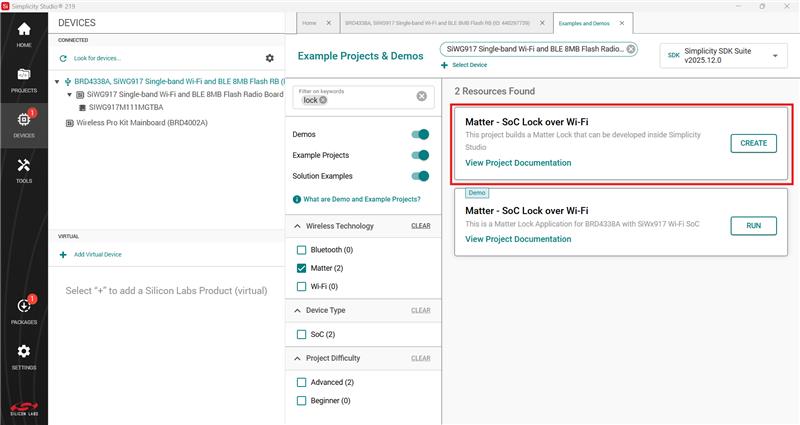Remove the selected SiWG917 device chip
800x425 pixels.
pyautogui.click(x=630, y=49)
